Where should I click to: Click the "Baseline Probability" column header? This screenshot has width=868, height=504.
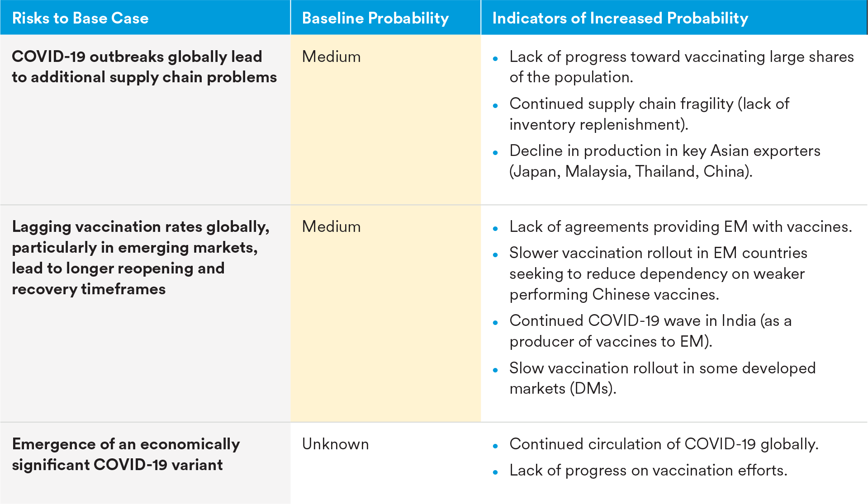point(375,18)
